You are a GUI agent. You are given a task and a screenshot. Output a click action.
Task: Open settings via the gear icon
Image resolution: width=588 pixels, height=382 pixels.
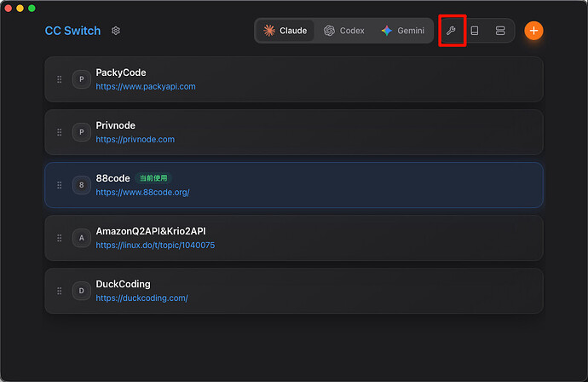click(x=116, y=31)
